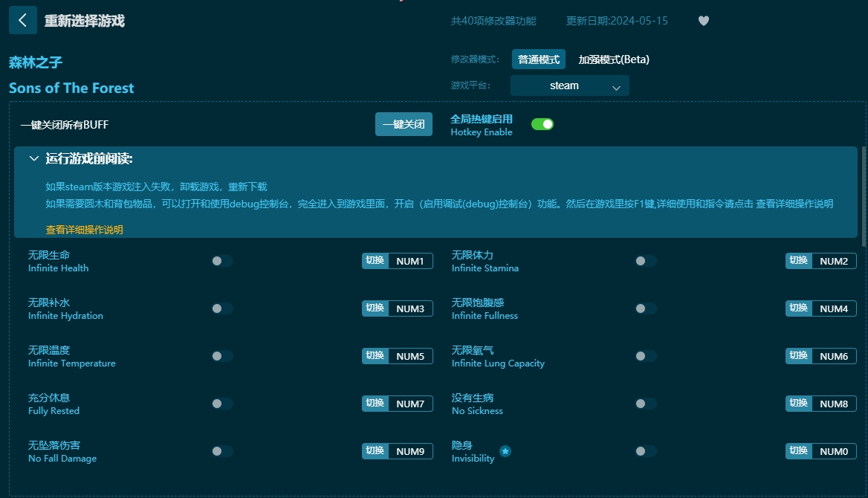Toggle Invisibility cheat on
This screenshot has height=498, width=868.
(x=646, y=451)
